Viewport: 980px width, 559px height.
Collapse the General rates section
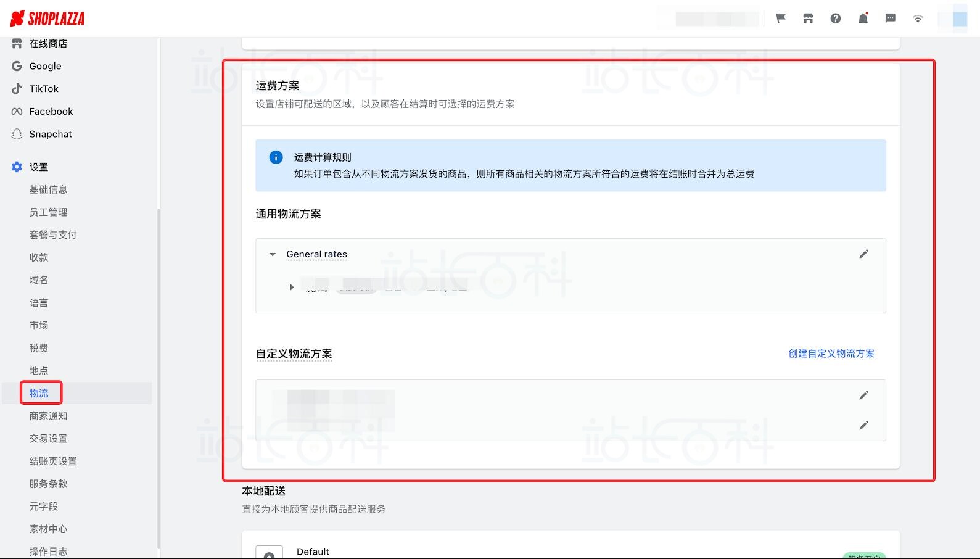point(273,254)
